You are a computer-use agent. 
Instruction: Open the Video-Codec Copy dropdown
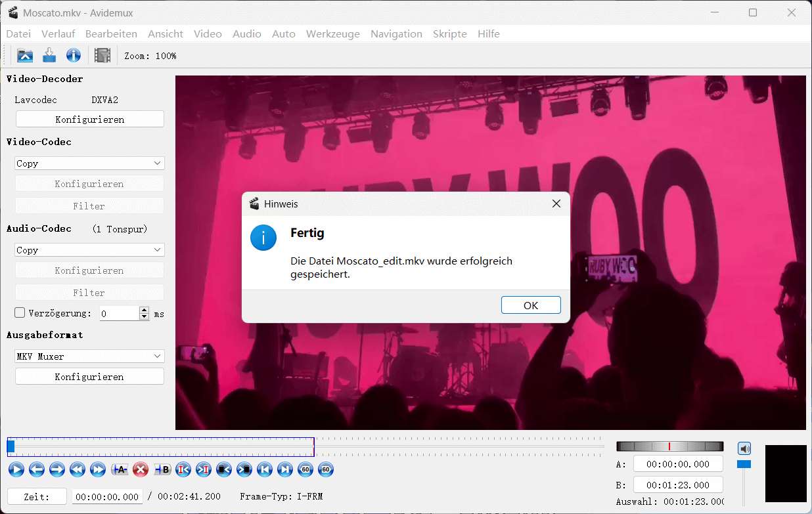click(89, 163)
